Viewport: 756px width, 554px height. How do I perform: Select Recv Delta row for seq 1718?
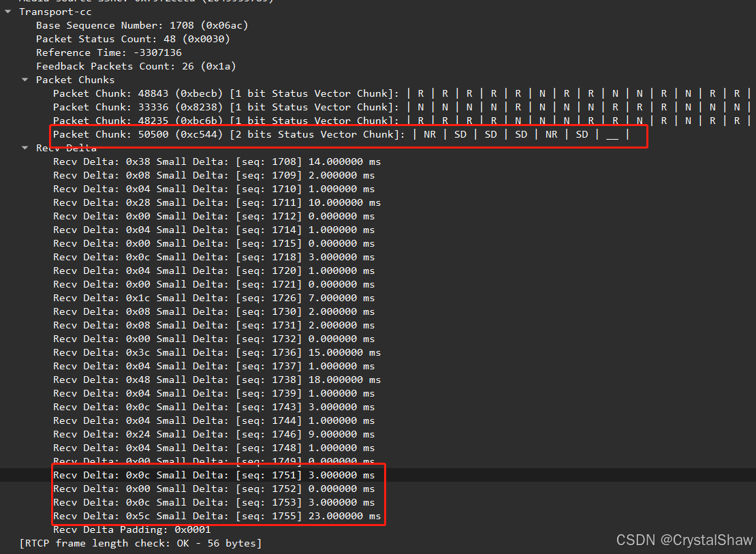pyautogui.click(x=214, y=257)
